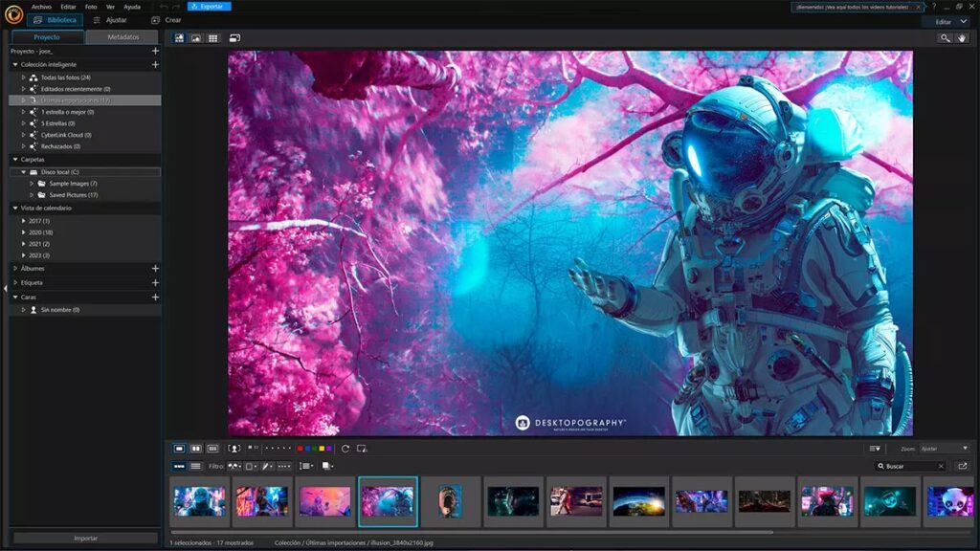Click the Exportar button in the top bar

point(209,5)
